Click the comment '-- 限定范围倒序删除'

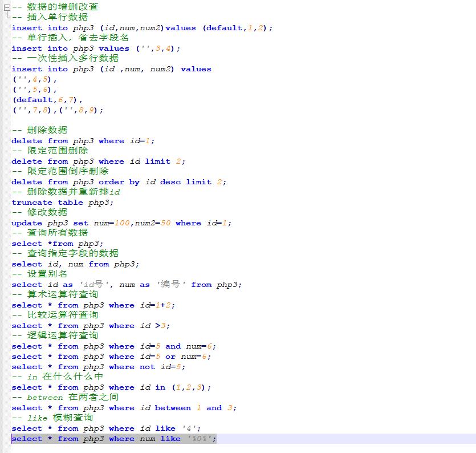point(60,171)
